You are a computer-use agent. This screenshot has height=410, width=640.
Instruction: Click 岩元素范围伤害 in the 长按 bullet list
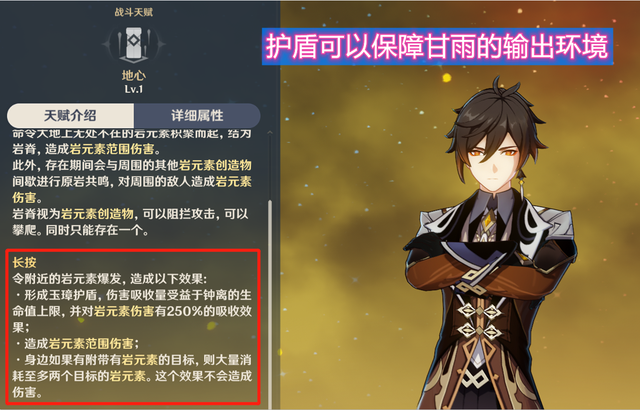(x=91, y=344)
